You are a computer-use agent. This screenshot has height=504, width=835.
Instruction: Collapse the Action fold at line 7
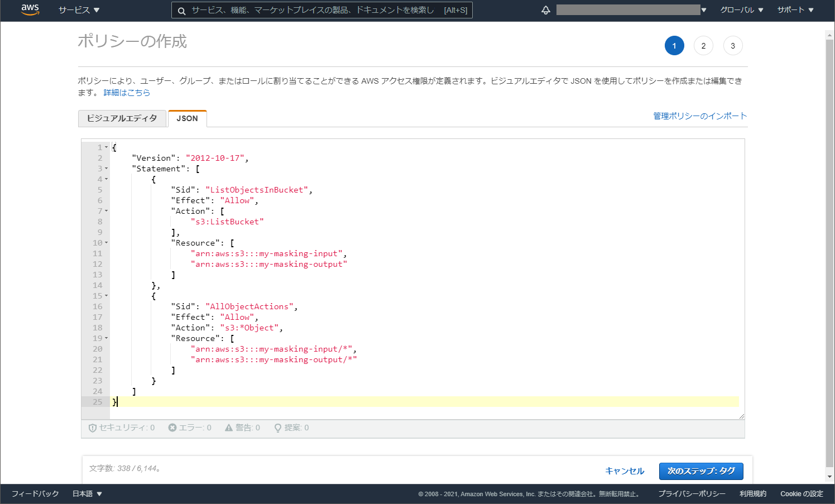107,211
